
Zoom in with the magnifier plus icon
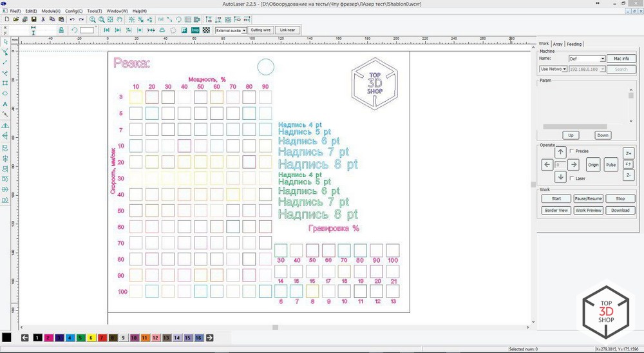92,19
